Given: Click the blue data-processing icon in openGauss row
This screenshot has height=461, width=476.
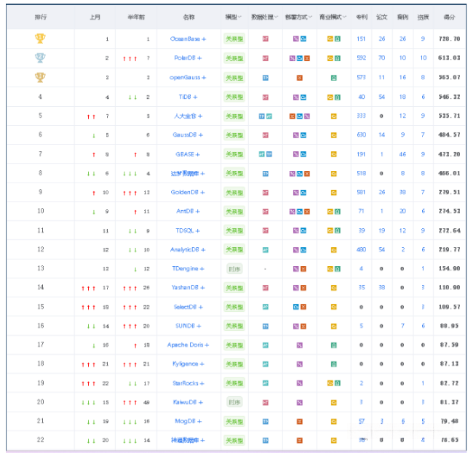Looking at the screenshot, I should pyautogui.click(x=266, y=78).
